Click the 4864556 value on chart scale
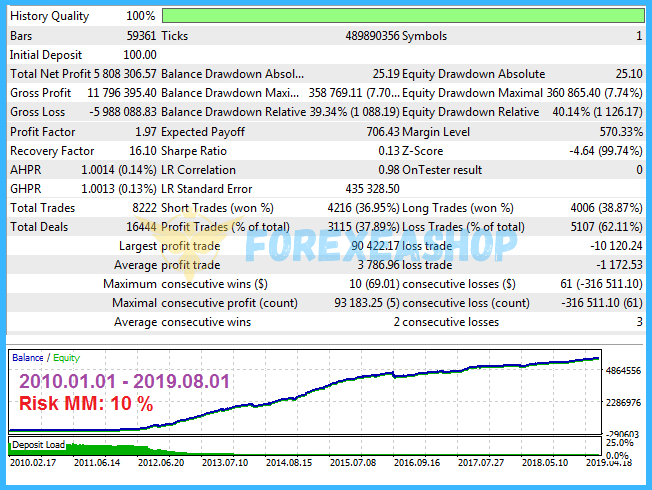 pyautogui.click(x=624, y=370)
